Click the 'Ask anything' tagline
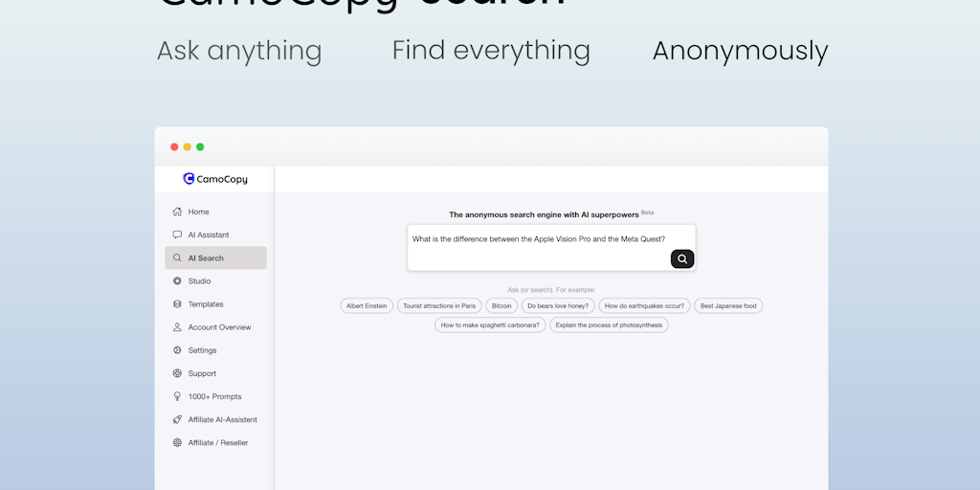Viewport: 980px width, 490px height. click(239, 52)
